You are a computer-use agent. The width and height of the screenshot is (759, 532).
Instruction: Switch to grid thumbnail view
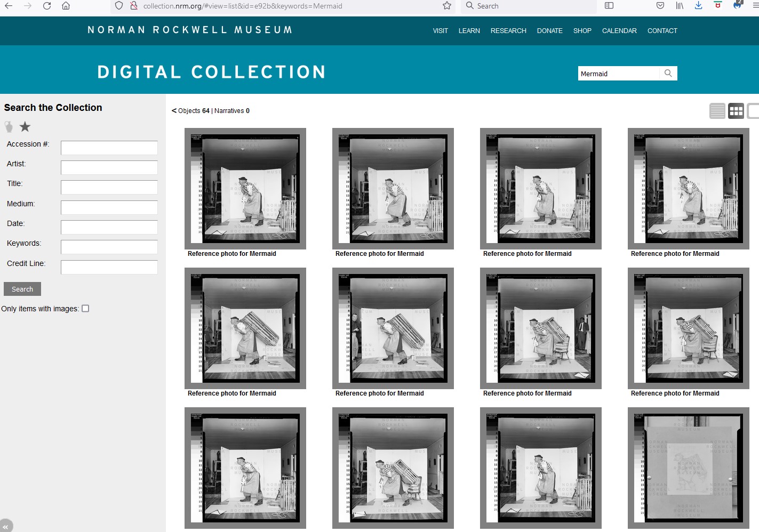736,111
